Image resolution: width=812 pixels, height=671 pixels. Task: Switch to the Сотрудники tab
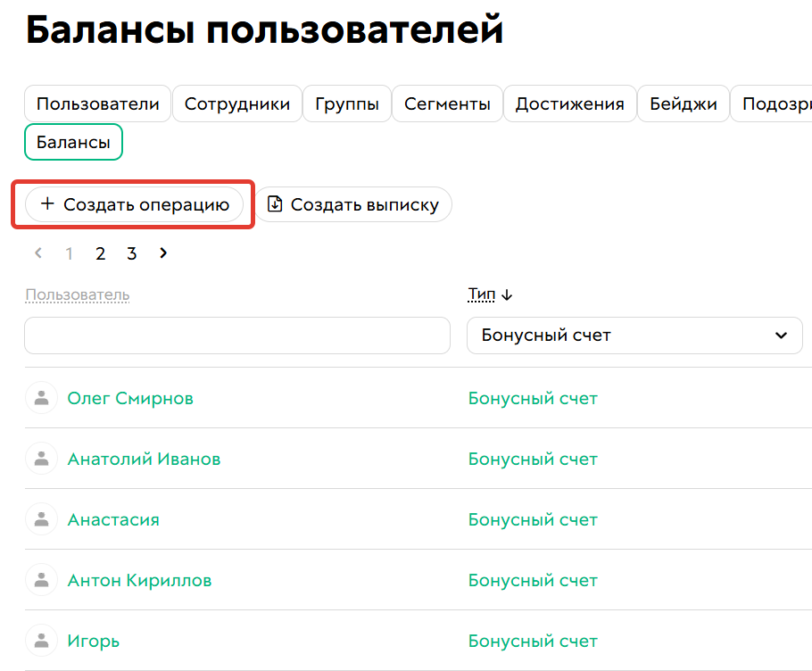[236, 104]
